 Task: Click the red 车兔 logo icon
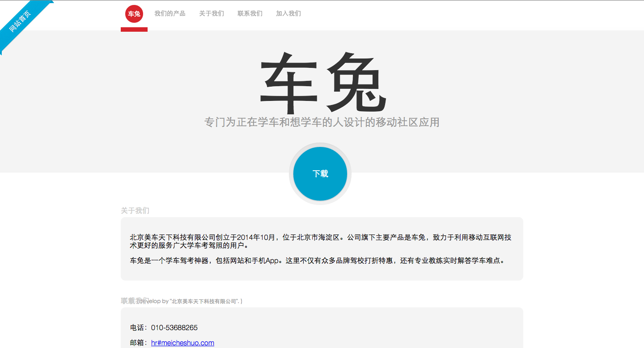[x=134, y=14]
